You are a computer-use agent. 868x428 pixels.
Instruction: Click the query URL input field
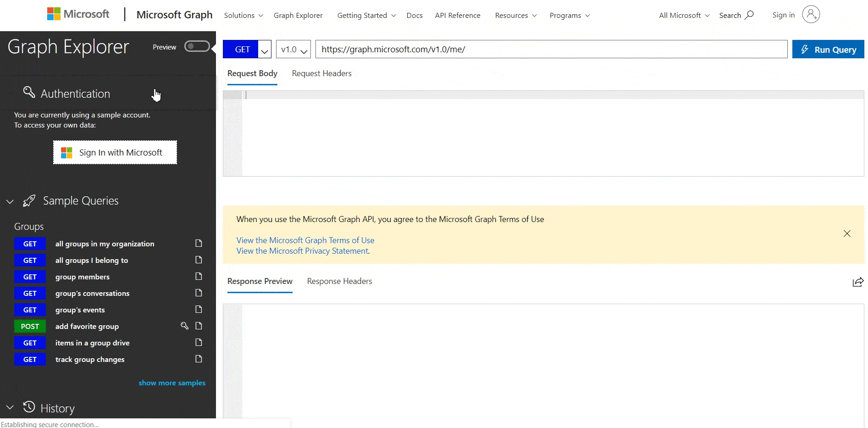(x=551, y=50)
